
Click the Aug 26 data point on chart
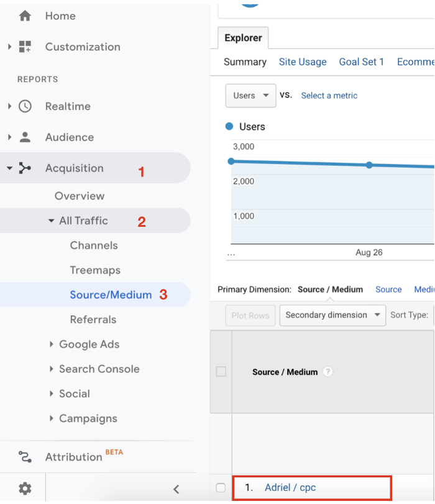[x=369, y=165]
